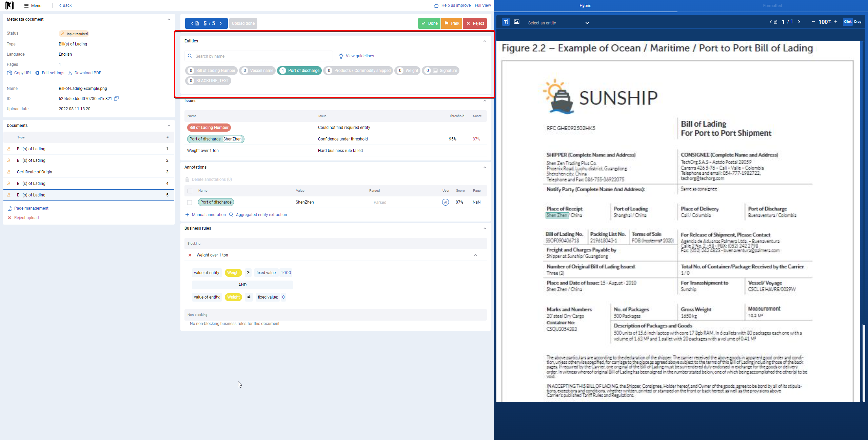Go to previous document arrow
This screenshot has width=868, height=440.
coord(192,23)
